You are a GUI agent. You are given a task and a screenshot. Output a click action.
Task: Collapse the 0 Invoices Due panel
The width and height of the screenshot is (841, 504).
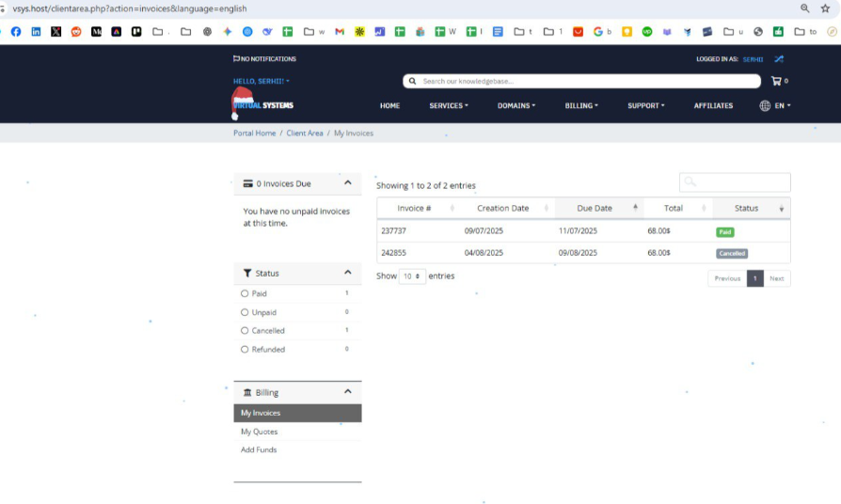pos(347,182)
